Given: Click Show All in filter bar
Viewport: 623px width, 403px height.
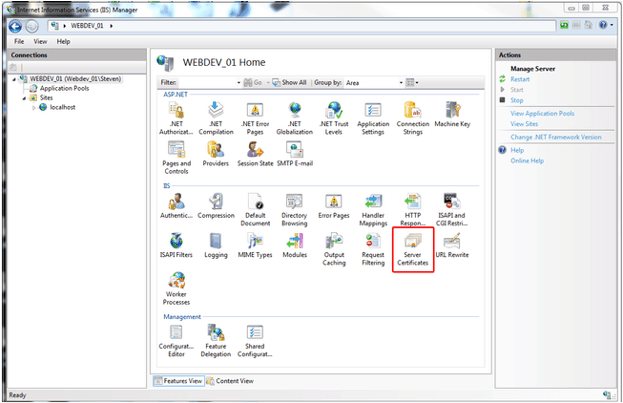Looking at the screenshot, I should tap(290, 83).
